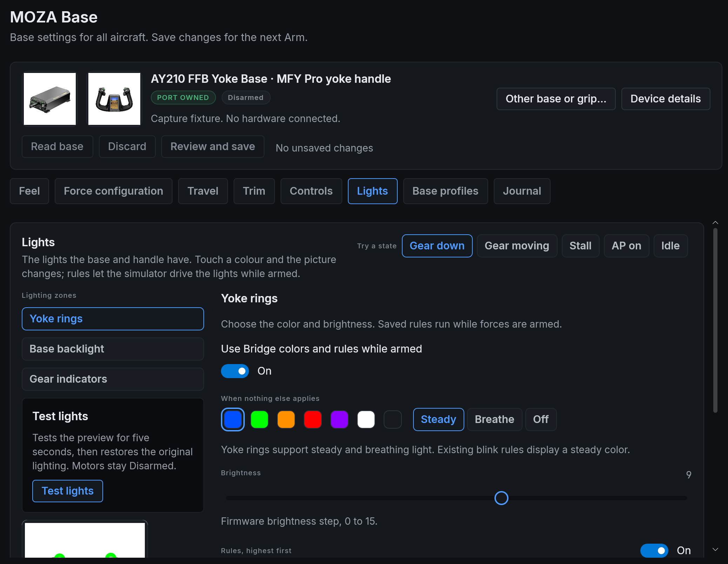Switch to the Travel tab

pyautogui.click(x=203, y=191)
